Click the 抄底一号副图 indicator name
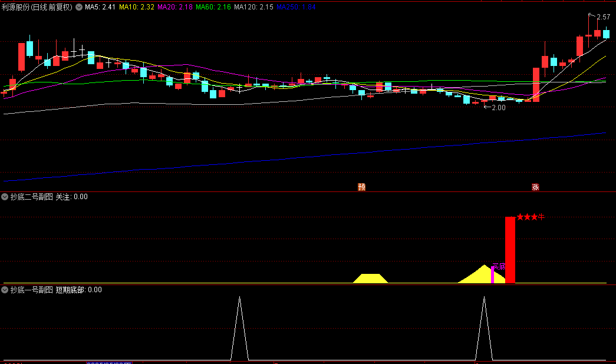This screenshot has height=364, width=616. tap(31, 290)
